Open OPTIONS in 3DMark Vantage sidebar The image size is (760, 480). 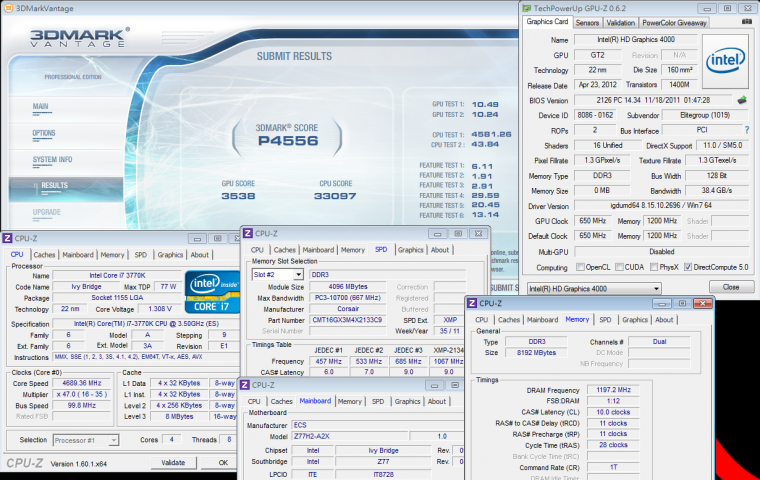point(44,133)
